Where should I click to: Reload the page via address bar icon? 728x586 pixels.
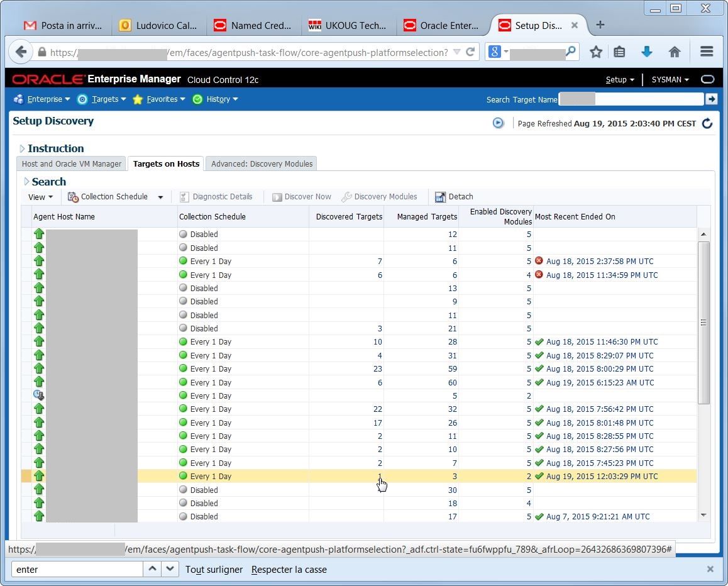tap(470, 52)
